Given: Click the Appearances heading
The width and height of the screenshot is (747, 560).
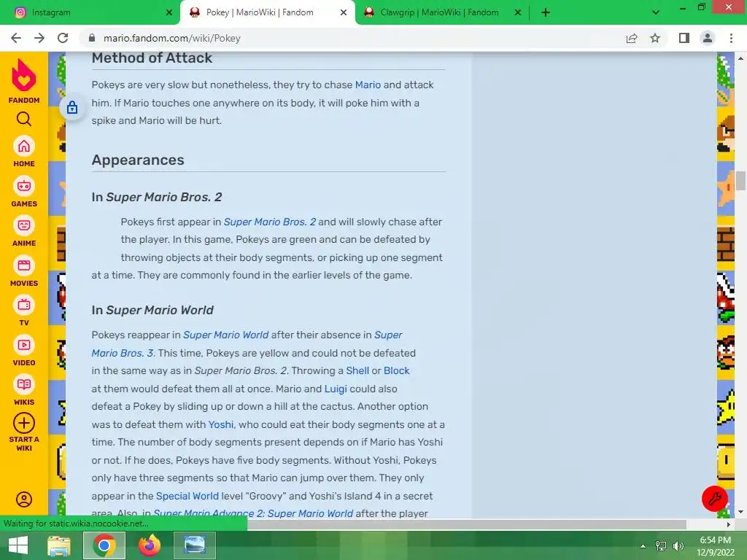Looking at the screenshot, I should pos(138,160).
